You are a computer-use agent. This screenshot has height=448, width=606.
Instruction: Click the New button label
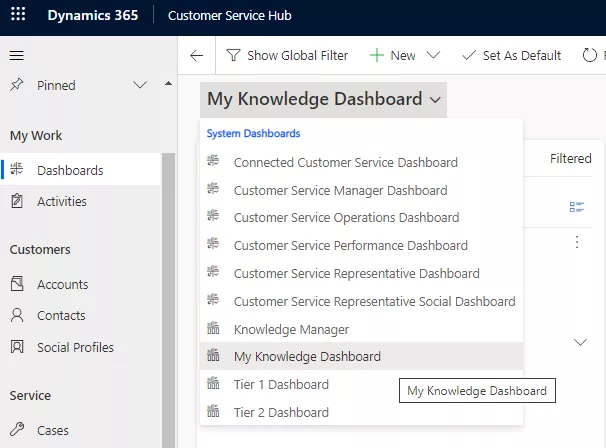[x=403, y=55]
